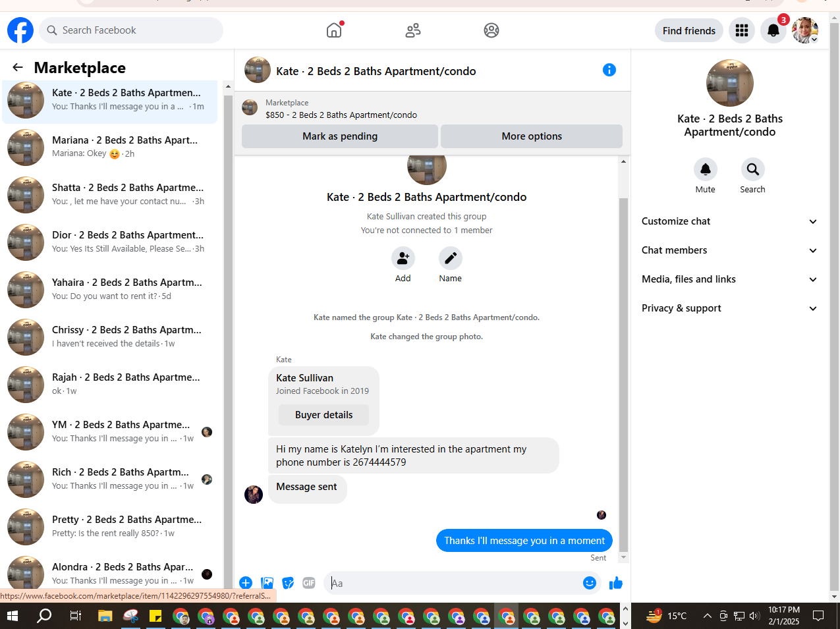Image resolution: width=840 pixels, height=629 pixels.
Task: Open volume control in system tray
Action: coord(754,616)
